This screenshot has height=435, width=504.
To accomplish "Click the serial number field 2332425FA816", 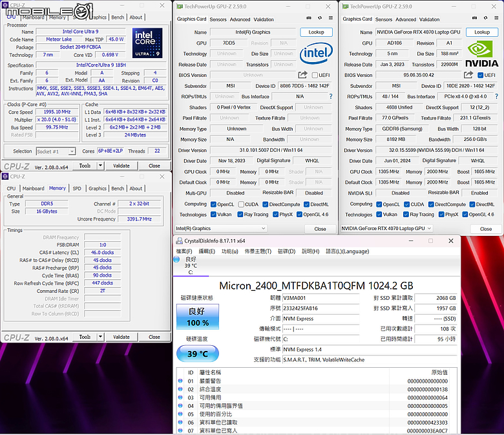I will [x=320, y=308].
